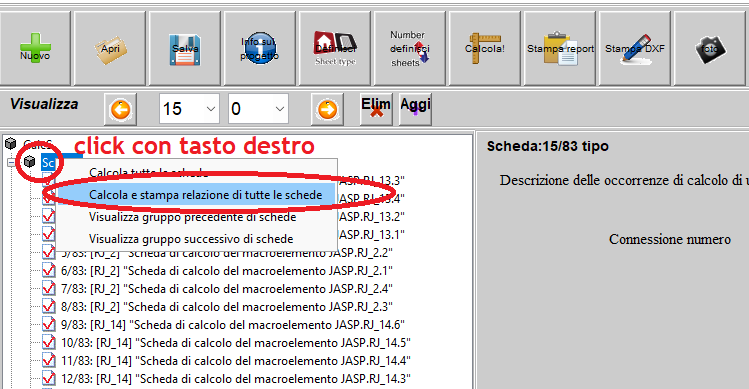Open the dropdown showing 0

[258, 109]
